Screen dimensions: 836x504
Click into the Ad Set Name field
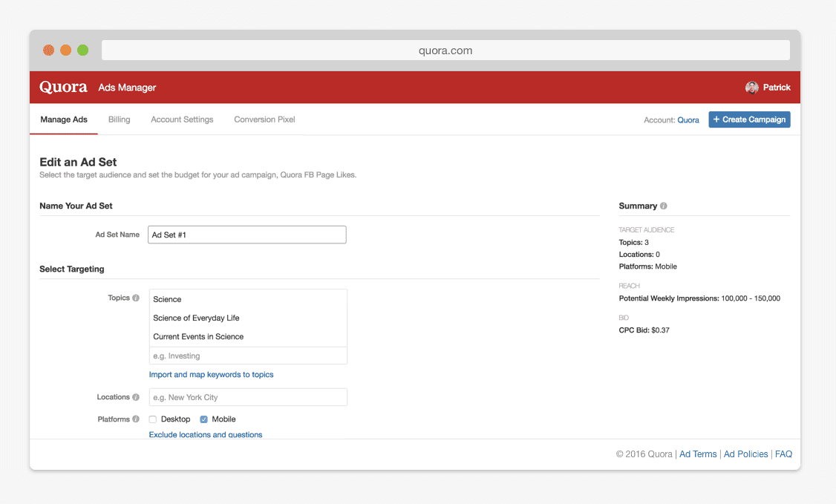point(247,235)
